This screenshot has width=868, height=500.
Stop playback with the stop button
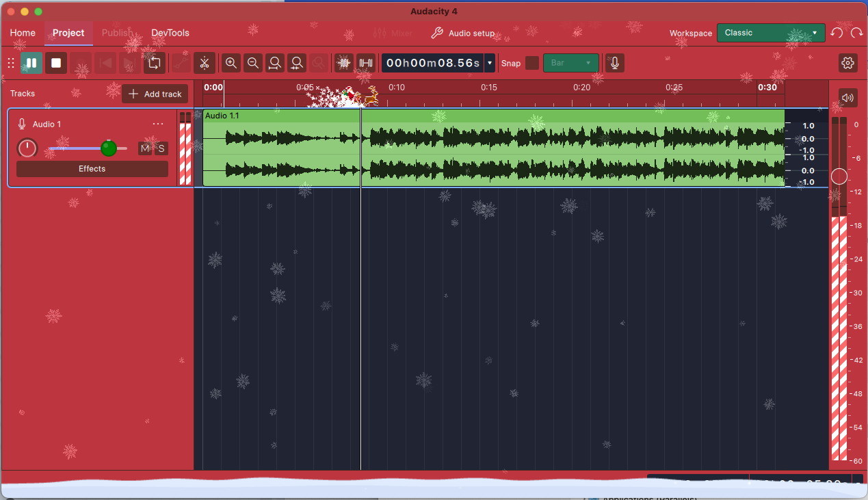coord(56,63)
